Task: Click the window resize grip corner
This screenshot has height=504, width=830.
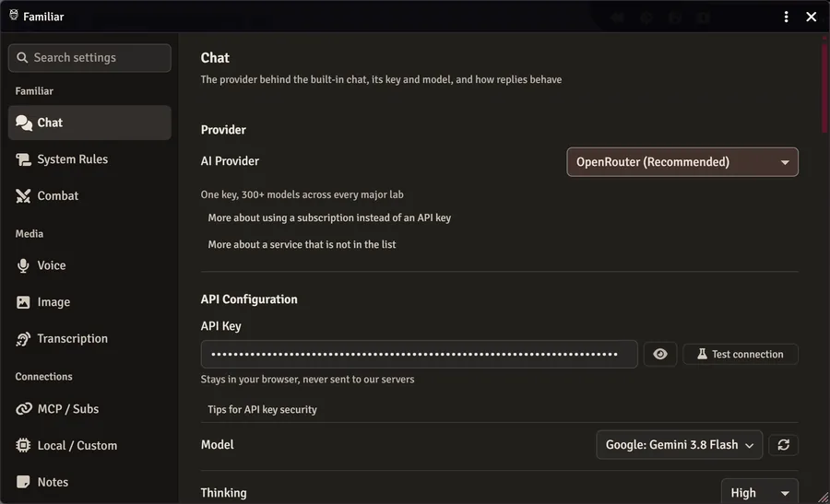Action: 824,498
